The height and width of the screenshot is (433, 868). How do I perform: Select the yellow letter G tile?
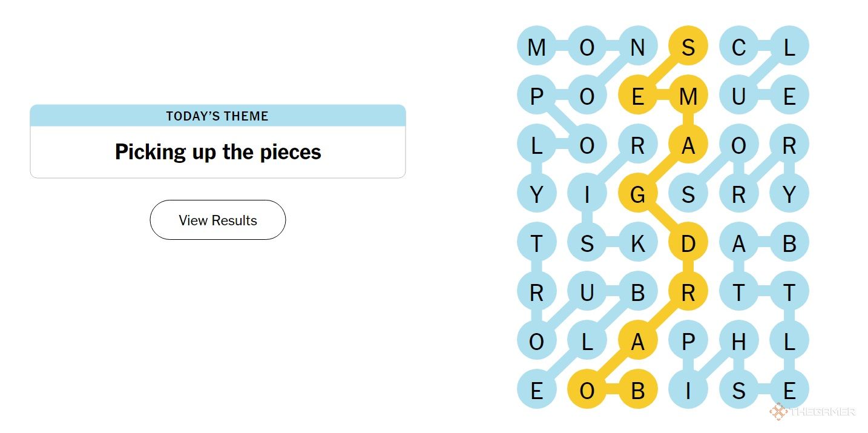pos(637,194)
